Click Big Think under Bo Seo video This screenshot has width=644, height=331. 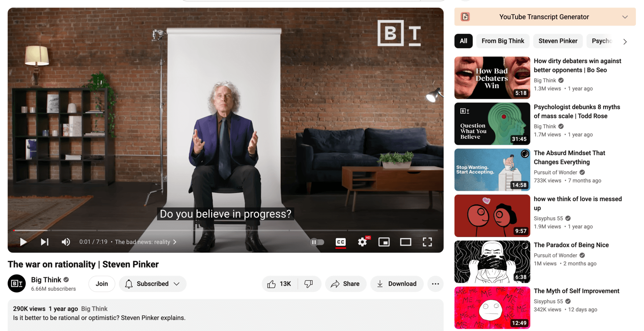click(545, 80)
